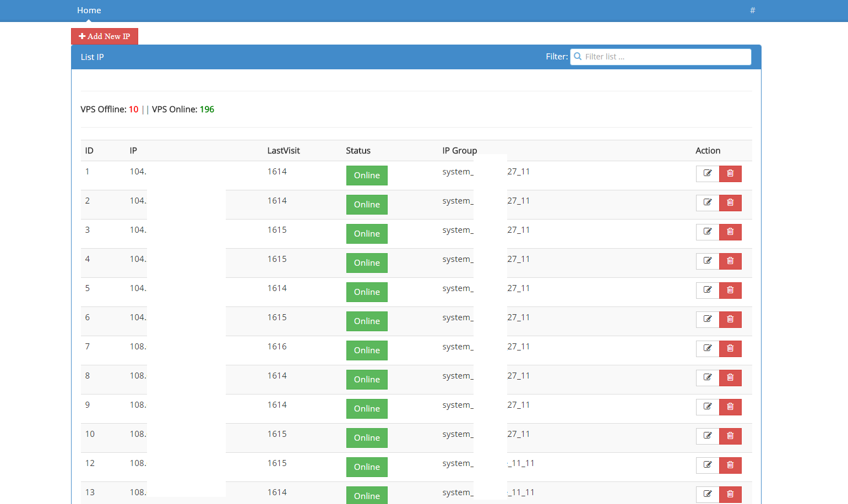Click the search magnifier icon in filter
Viewport: 848px width, 504px height.
[578, 57]
